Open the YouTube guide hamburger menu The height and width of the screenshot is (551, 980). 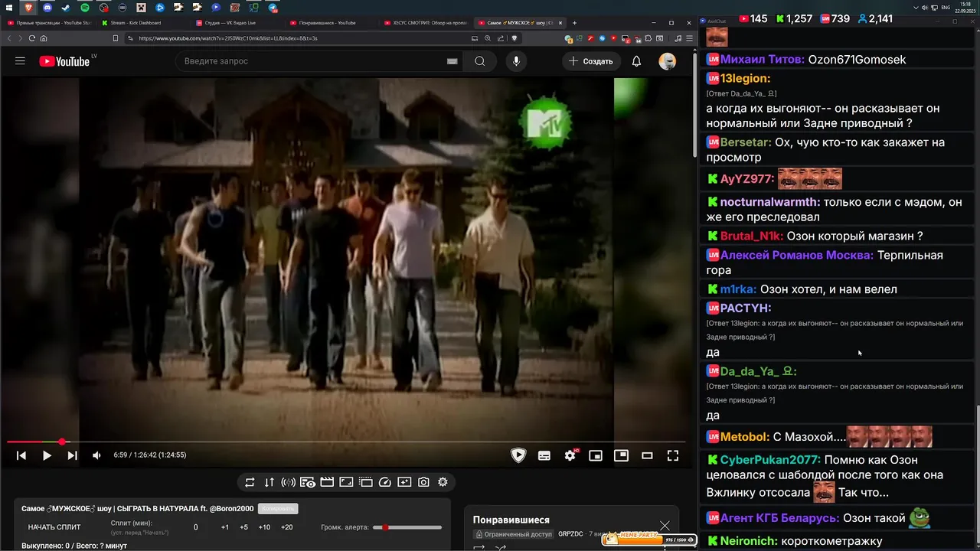20,61
